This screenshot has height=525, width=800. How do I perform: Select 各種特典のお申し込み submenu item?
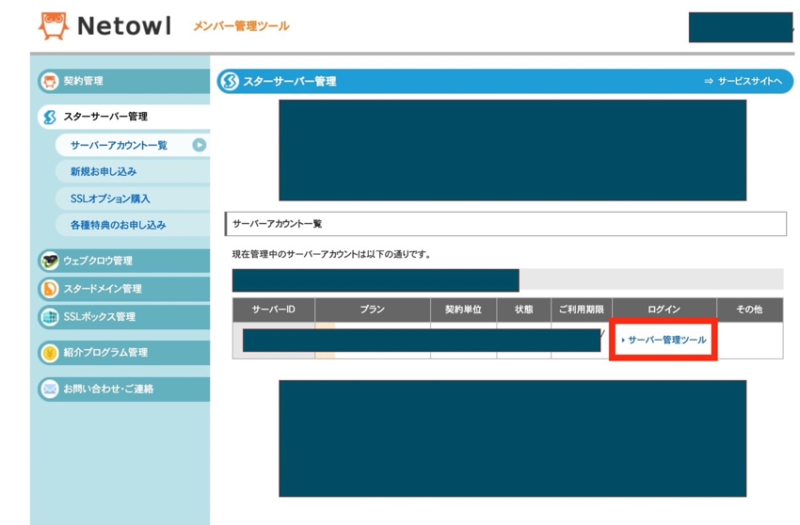point(133,225)
